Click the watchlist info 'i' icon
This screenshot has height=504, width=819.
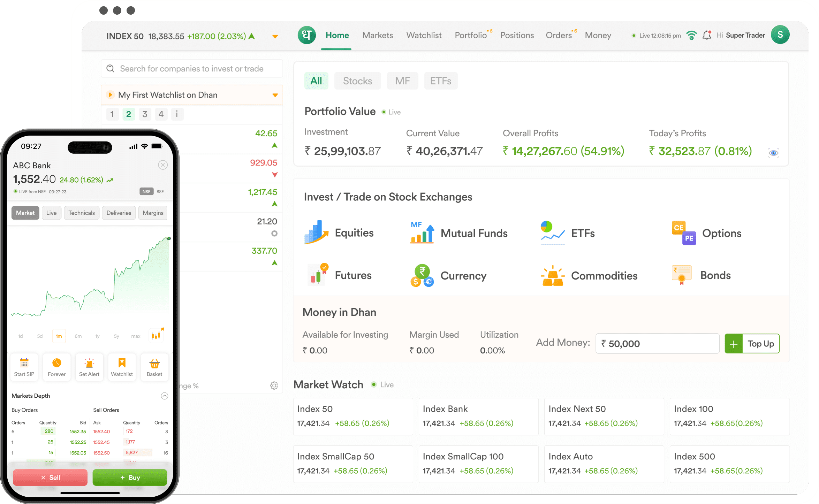click(177, 114)
